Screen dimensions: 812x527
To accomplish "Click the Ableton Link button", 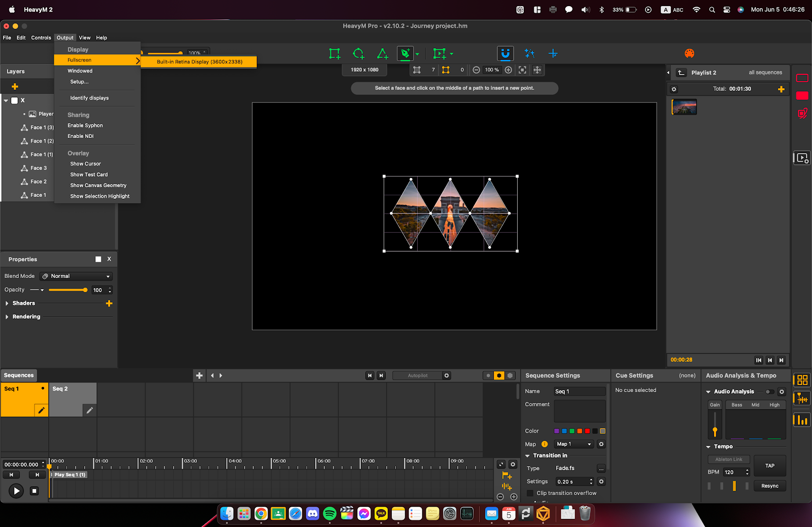I will [729, 460].
